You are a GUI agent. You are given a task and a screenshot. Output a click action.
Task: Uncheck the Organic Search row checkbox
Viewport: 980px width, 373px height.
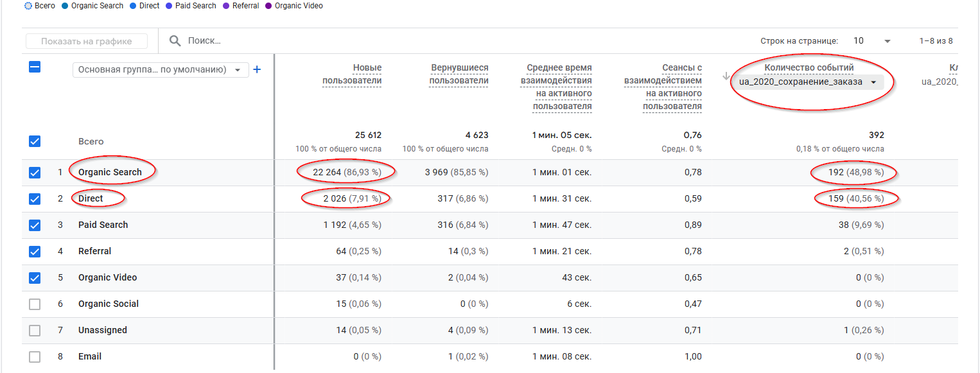coord(35,173)
